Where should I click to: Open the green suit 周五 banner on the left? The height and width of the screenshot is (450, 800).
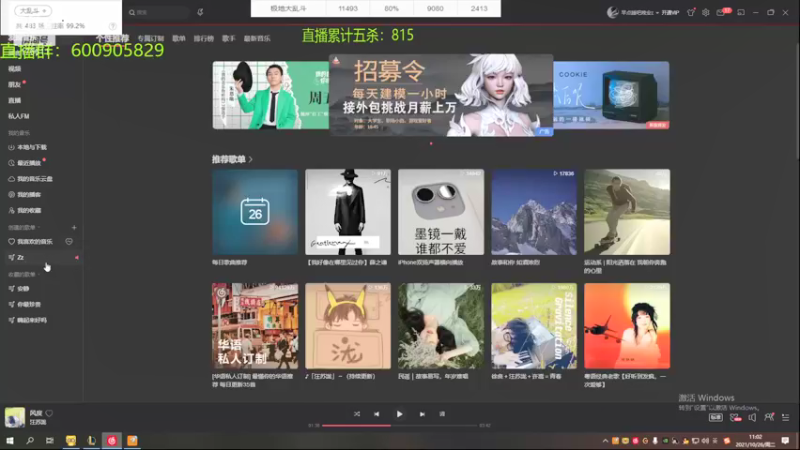pyautogui.click(x=271, y=95)
